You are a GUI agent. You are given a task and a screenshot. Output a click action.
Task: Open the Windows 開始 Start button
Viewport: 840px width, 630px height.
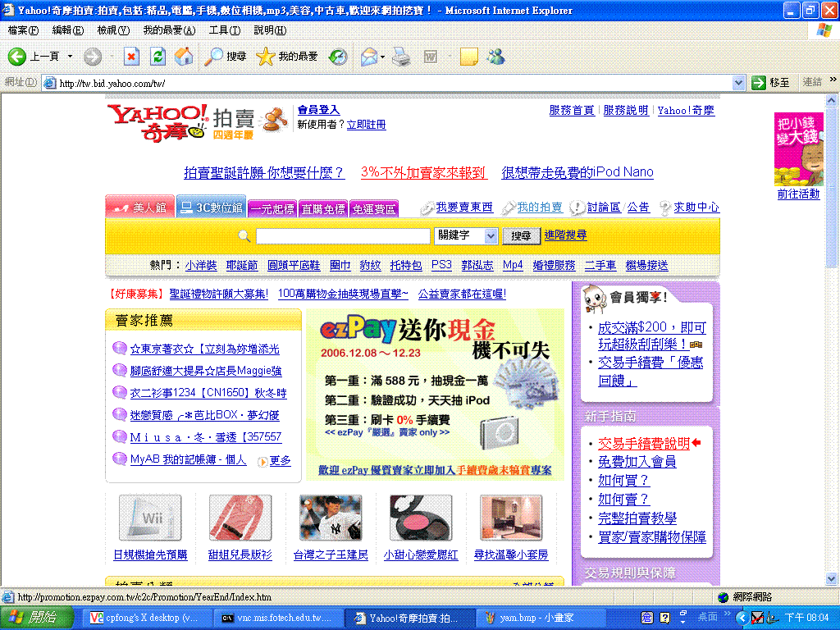(33, 618)
